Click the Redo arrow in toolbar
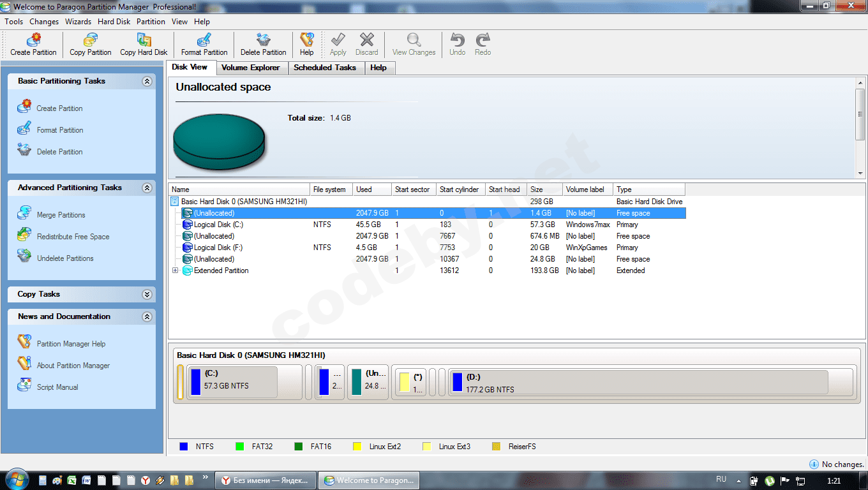868x490 pixels. (x=483, y=40)
